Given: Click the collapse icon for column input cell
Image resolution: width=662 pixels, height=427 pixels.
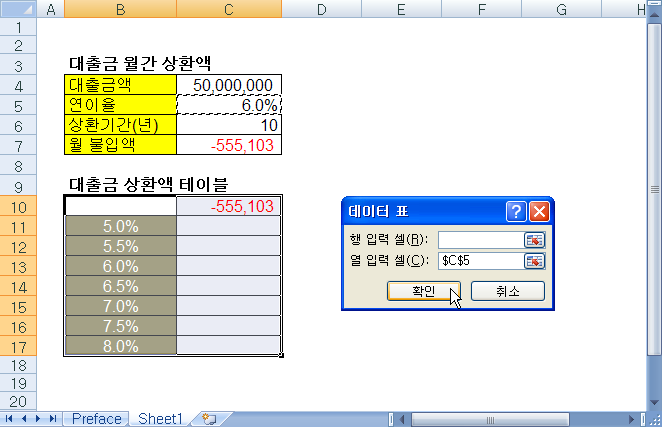Looking at the screenshot, I should tap(534, 261).
